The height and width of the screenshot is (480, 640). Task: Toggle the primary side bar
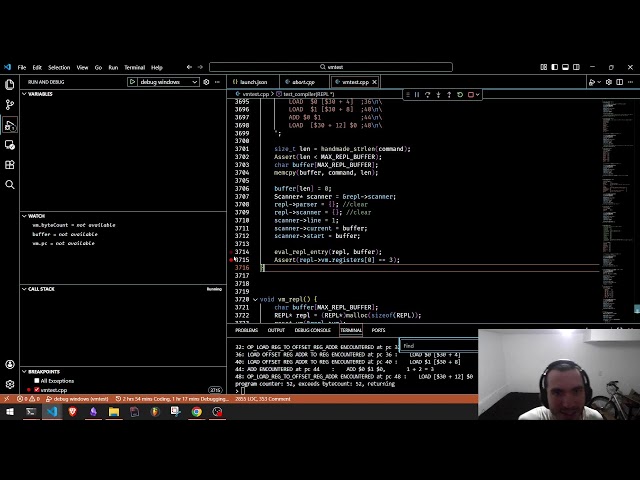554,67
